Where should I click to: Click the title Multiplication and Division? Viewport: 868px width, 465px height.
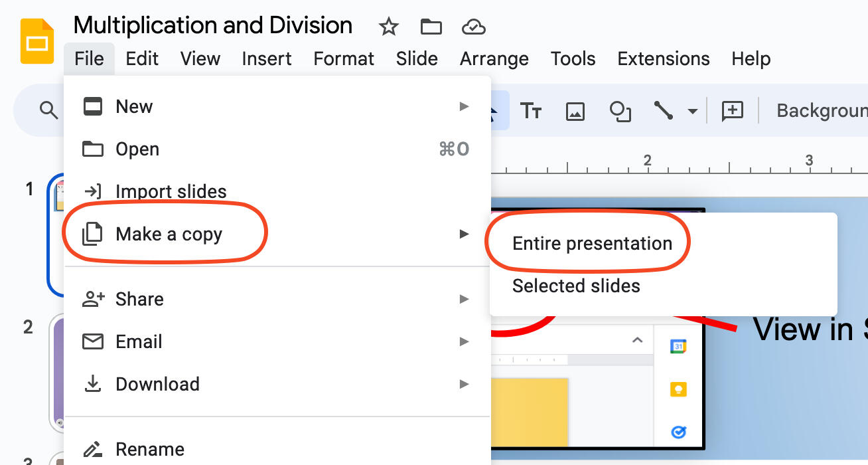click(213, 25)
